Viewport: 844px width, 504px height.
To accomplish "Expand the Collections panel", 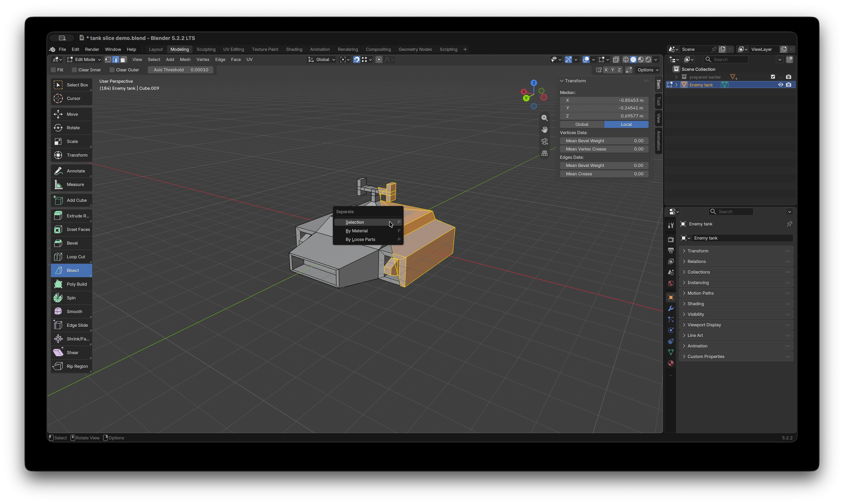I will (736, 272).
